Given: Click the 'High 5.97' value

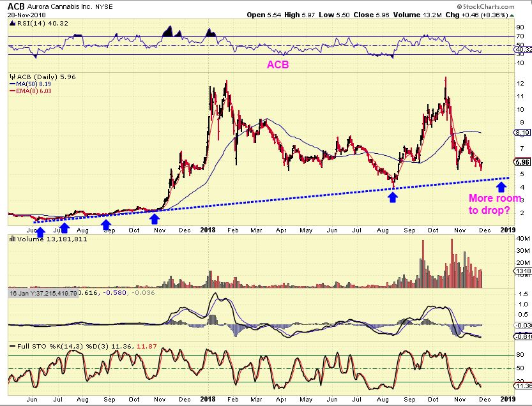Looking at the screenshot, I should pyautogui.click(x=300, y=15).
